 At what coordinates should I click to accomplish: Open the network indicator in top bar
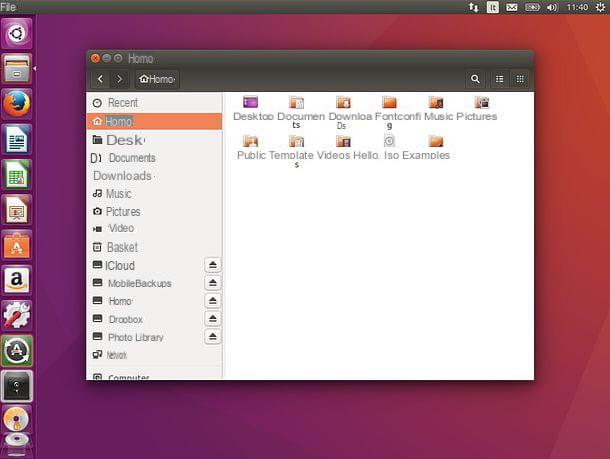pos(473,7)
